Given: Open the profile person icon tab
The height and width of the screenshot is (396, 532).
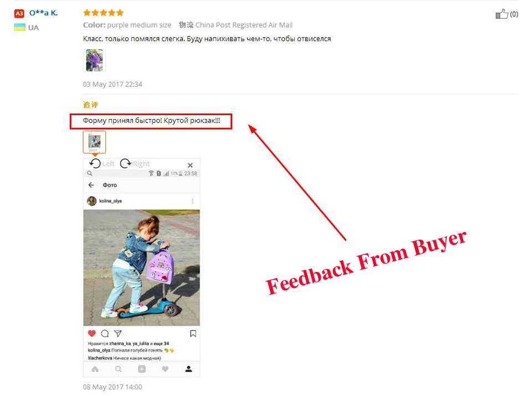Looking at the screenshot, I should pyautogui.click(x=188, y=369).
